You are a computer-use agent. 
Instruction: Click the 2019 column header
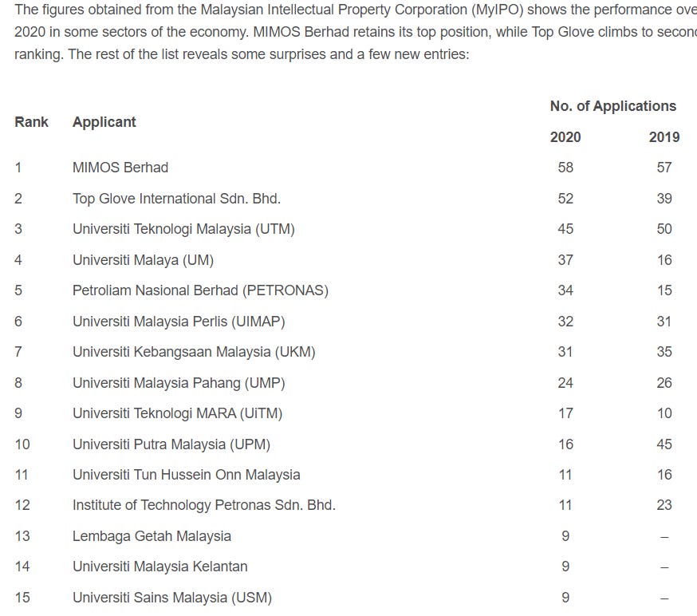tap(664, 137)
